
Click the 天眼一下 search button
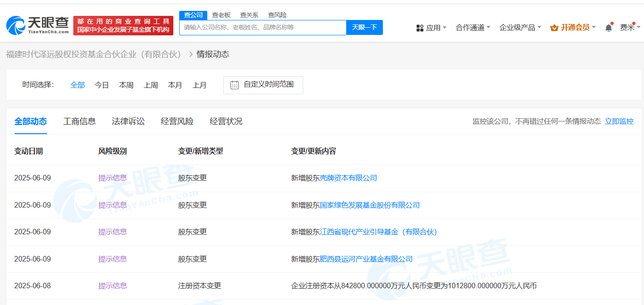[364, 27]
